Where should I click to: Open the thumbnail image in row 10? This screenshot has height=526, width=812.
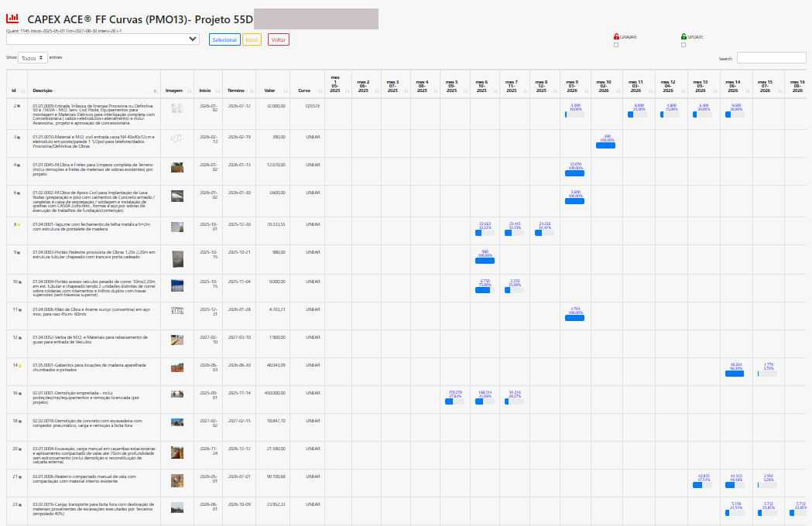[177, 285]
